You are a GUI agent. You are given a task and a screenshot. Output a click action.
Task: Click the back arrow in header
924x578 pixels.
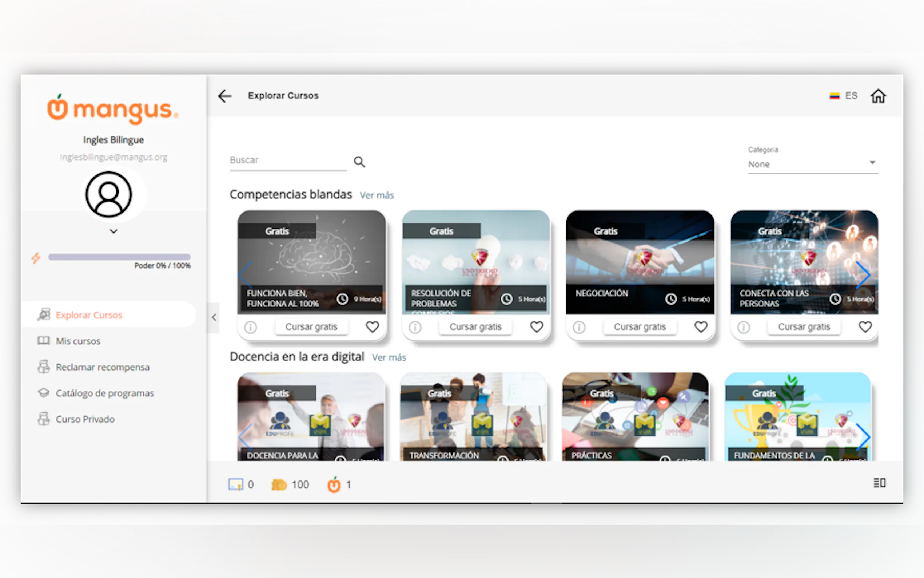point(224,96)
